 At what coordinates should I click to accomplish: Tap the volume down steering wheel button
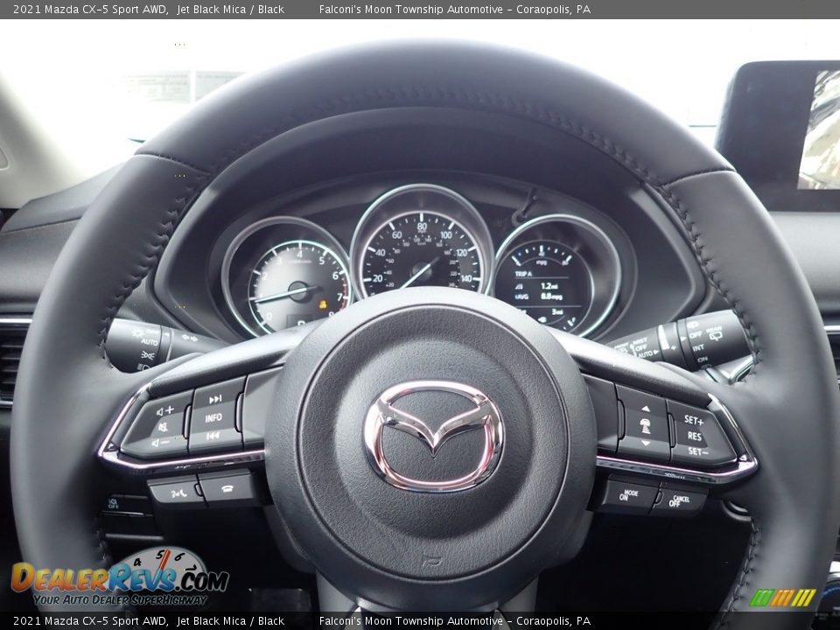(x=161, y=444)
